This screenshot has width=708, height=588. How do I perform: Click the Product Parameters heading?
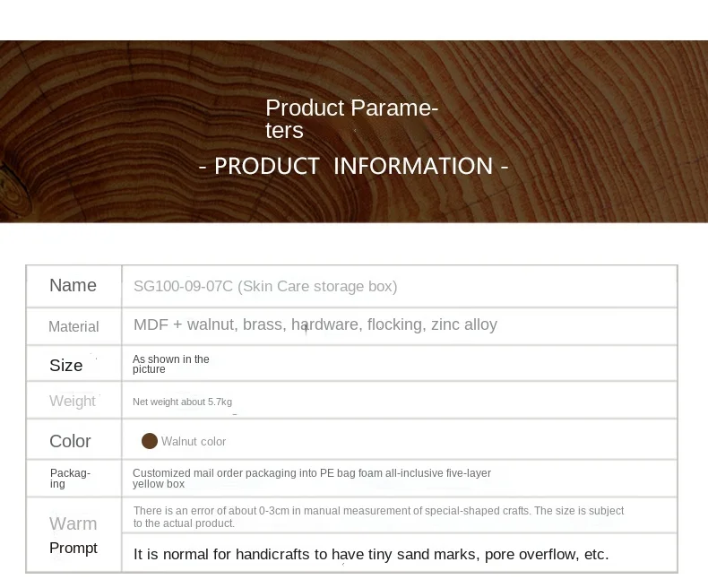351,119
